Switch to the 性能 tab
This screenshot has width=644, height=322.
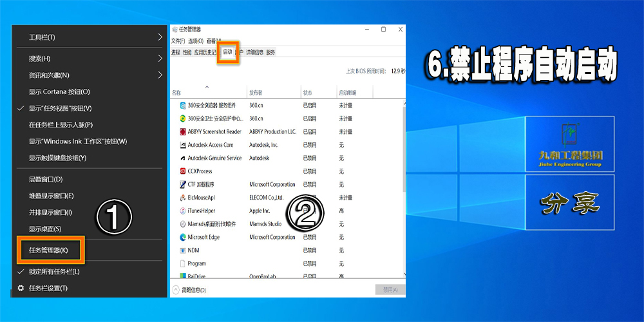(x=187, y=52)
